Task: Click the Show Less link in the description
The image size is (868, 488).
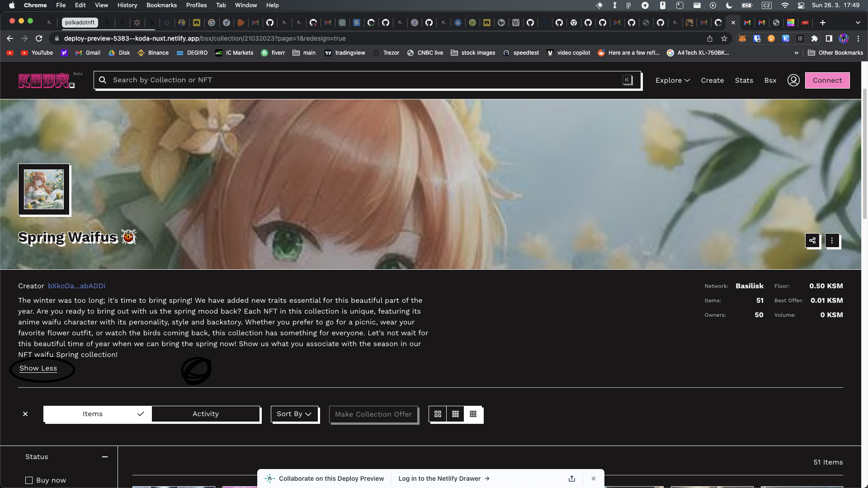Action: (x=38, y=368)
